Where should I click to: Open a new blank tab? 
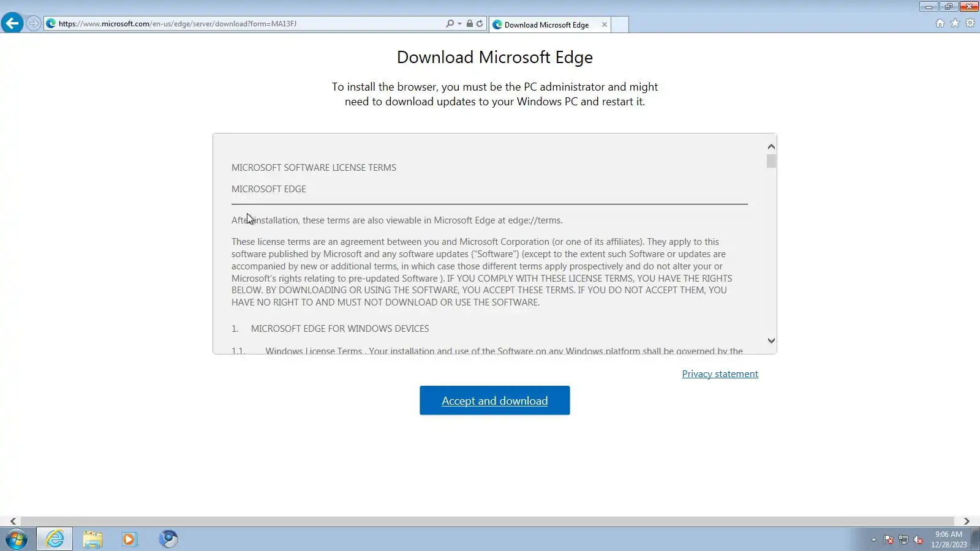[620, 24]
